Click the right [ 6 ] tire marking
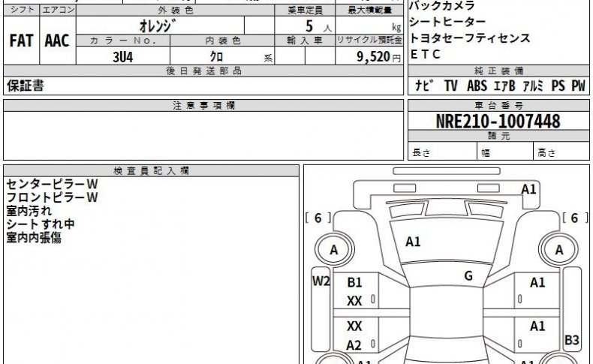The height and width of the screenshot is (364, 593). (575, 218)
